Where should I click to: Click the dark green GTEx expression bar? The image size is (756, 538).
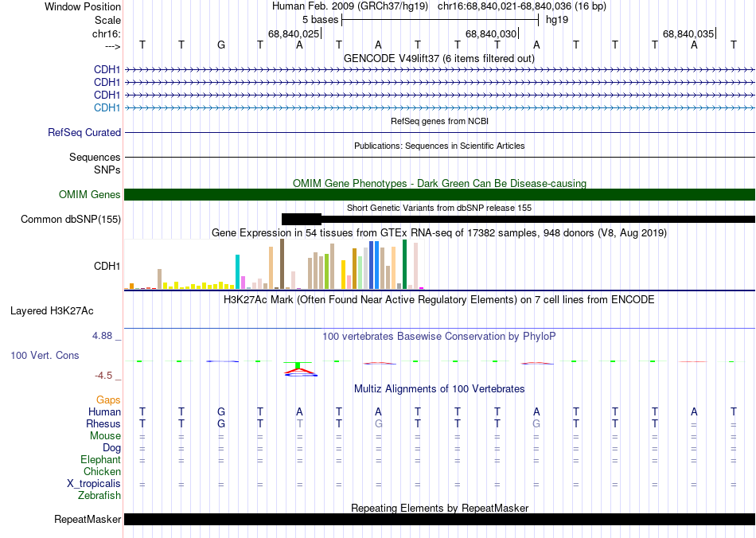click(x=404, y=265)
